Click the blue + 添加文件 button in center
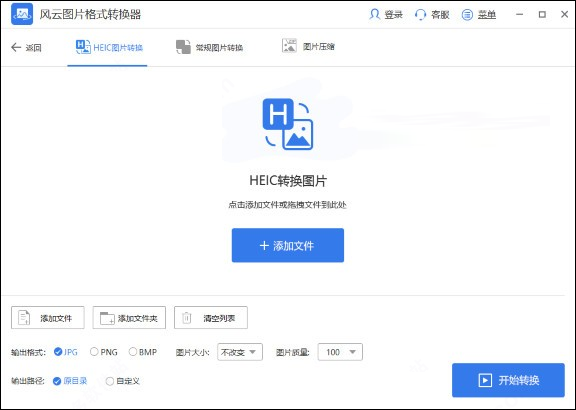Screen dimensions: 576x410 click(288, 245)
